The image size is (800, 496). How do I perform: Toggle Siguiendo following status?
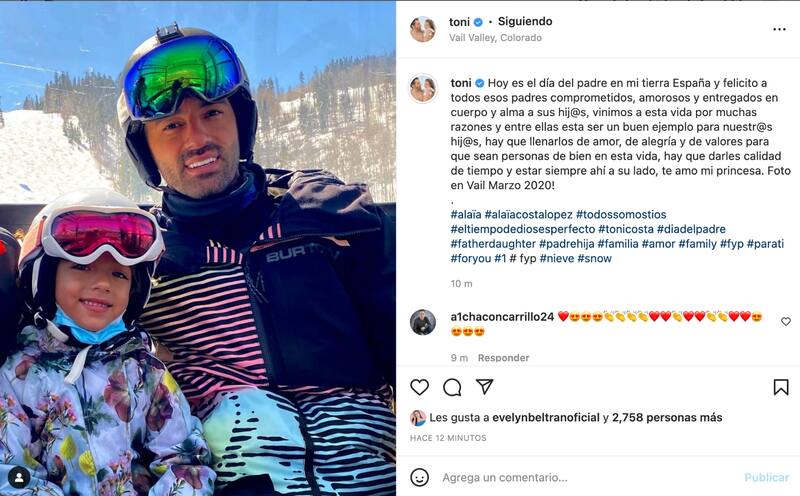click(x=525, y=21)
